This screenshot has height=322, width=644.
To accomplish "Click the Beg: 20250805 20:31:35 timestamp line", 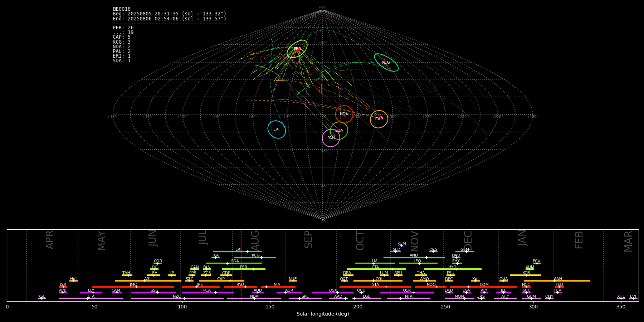I will point(170,14).
